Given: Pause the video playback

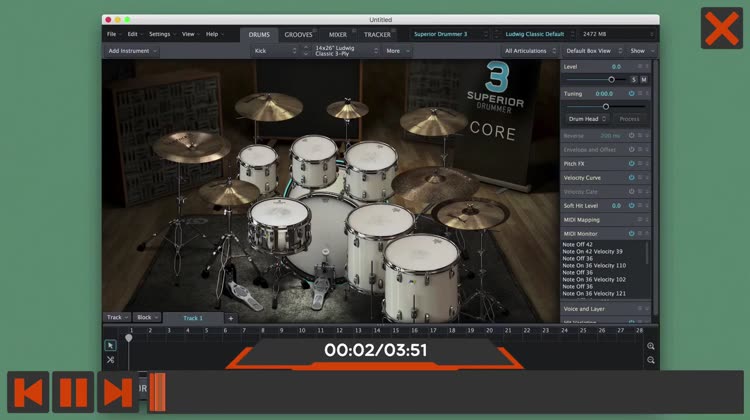Looking at the screenshot, I should pos(73,392).
